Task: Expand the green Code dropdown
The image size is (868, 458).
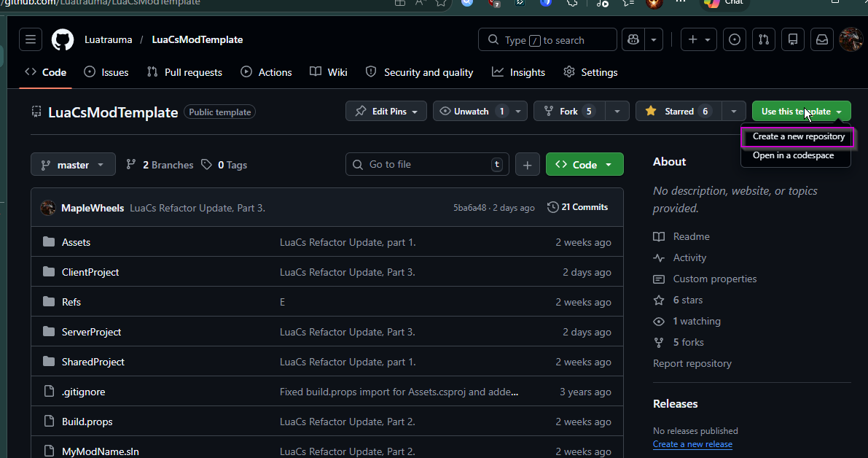Action: [x=584, y=165]
